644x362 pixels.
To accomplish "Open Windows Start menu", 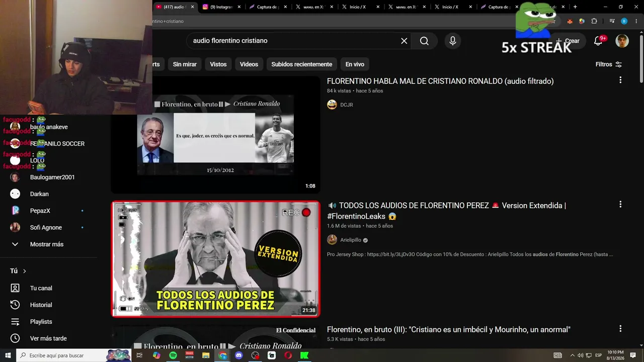I will (x=8, y=355).
